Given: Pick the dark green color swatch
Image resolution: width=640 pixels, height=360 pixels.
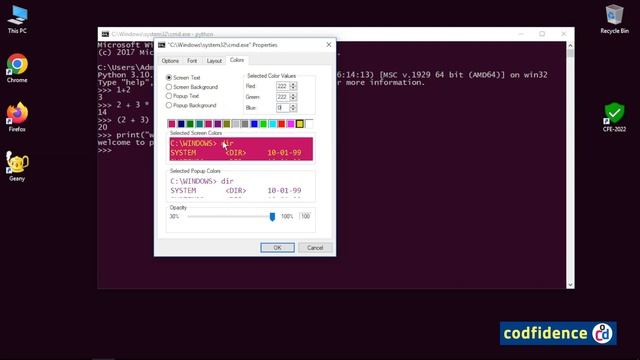Looking at the screenshot, I should pos(190,124).
